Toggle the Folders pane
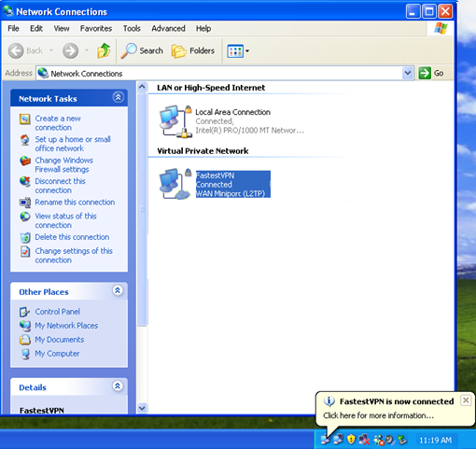The image size is (476, 449). pyautogui.click(x=193, y=50)
